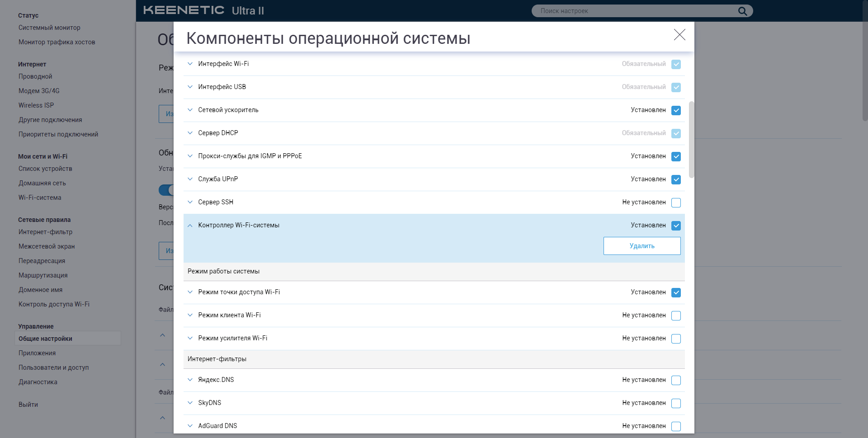Open Системный монитор in sidebar
This screenshot has width=868, height=438.
tap(49, 28)
